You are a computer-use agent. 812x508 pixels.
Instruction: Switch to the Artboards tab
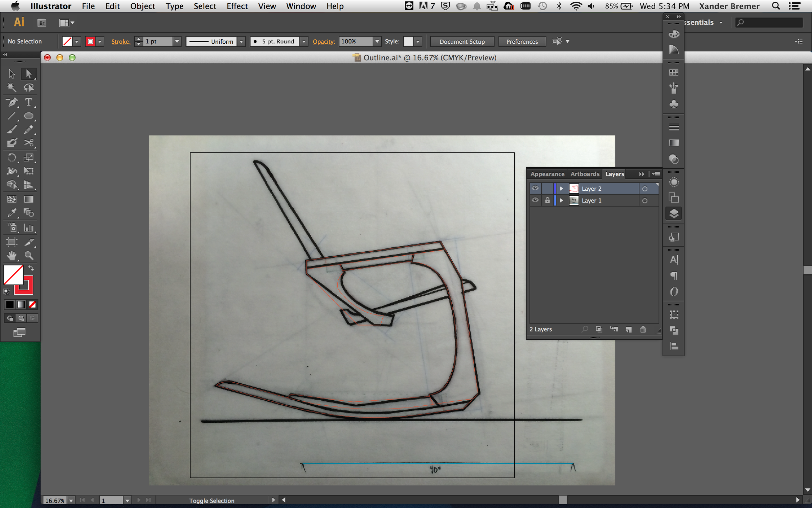585,174
